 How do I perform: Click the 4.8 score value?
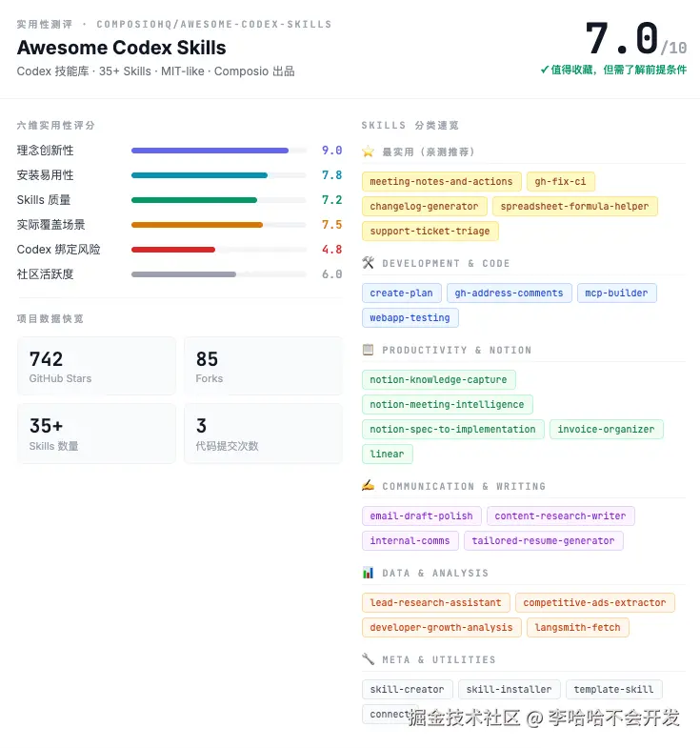[331, 250]
